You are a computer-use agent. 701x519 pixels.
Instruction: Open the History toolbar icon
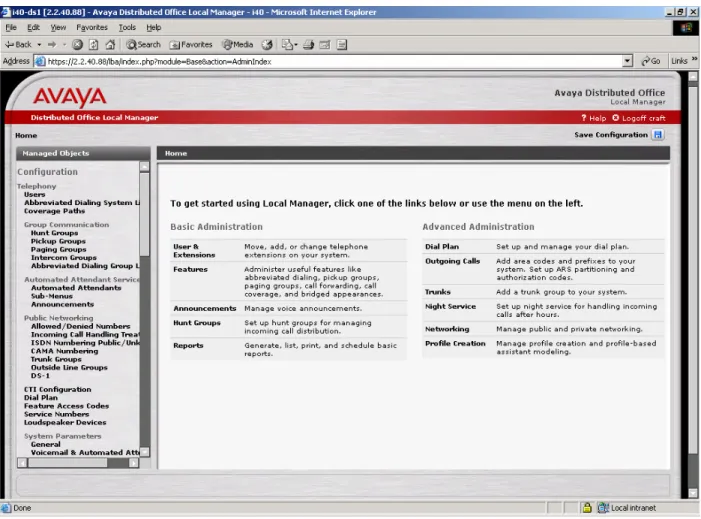[267, 45]
